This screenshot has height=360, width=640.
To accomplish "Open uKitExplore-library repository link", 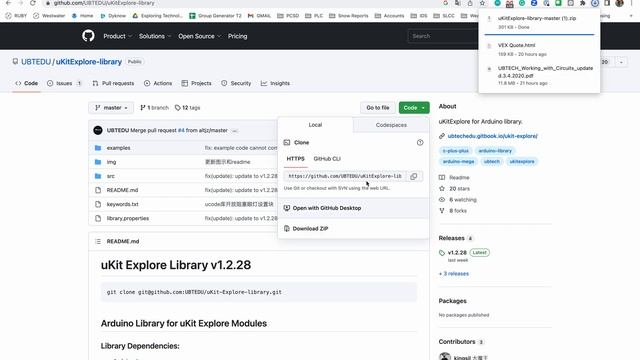I will (x=89, y=62).
